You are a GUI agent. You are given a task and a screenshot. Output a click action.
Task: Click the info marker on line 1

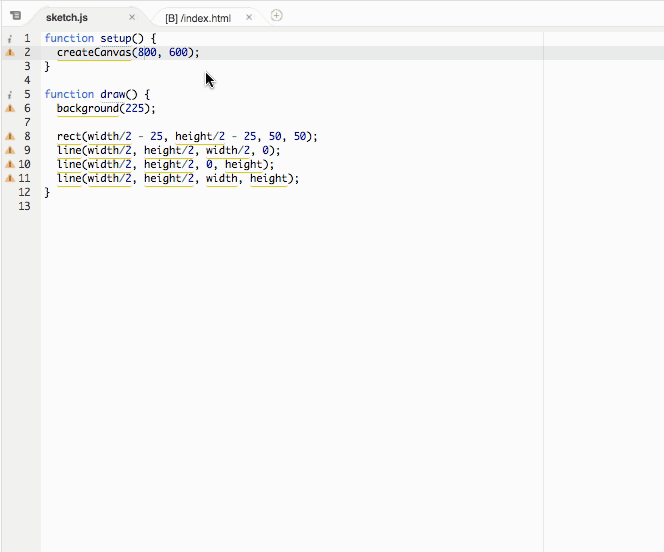tap(10, 39)
